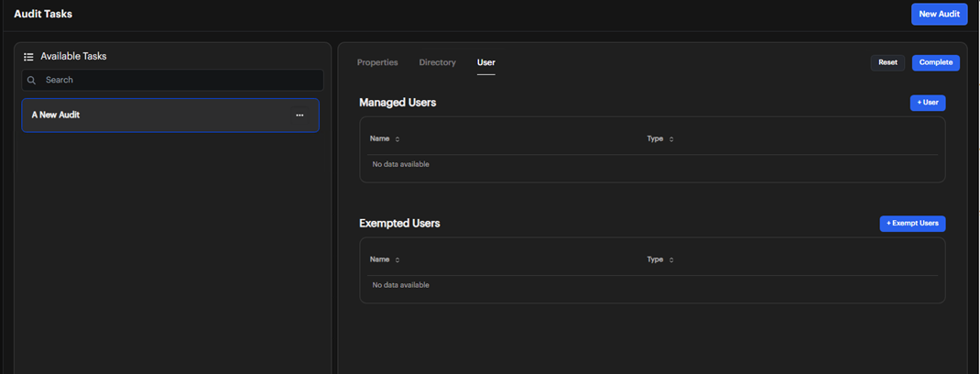
Task: Click the Exempted Users heading
Action: tap(399, 224)
